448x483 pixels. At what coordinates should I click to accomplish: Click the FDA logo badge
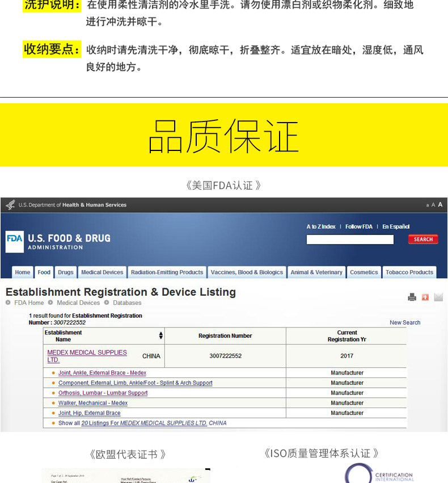click(x=15, y=242)
